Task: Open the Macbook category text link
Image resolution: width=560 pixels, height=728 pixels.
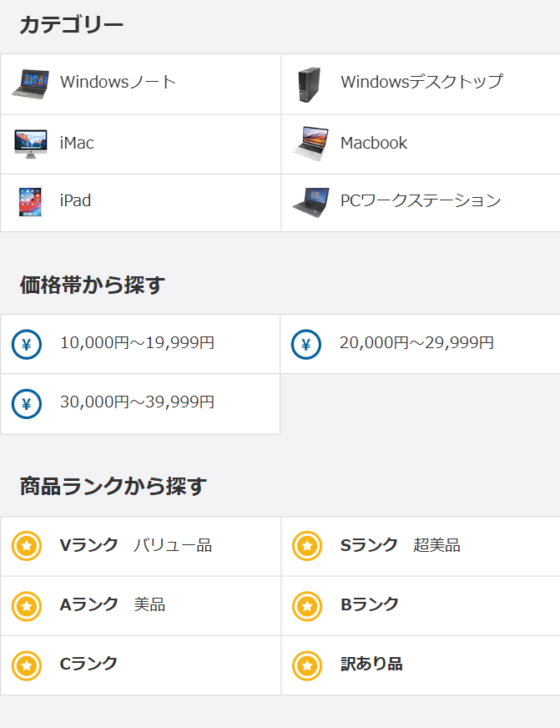Action: pyautogui.click(x=374, y=143)
